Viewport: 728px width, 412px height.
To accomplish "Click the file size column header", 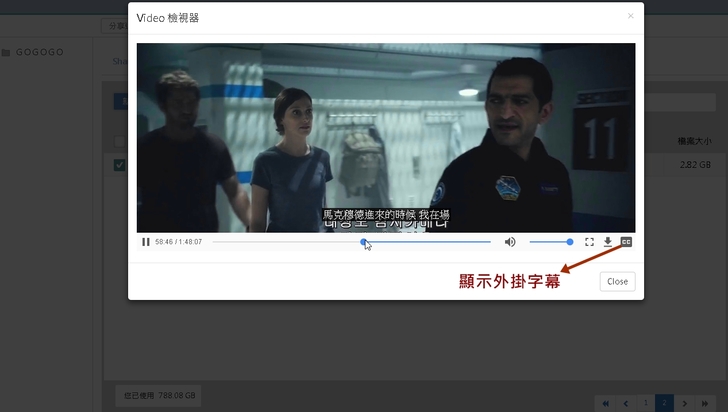I will [694, 141].
